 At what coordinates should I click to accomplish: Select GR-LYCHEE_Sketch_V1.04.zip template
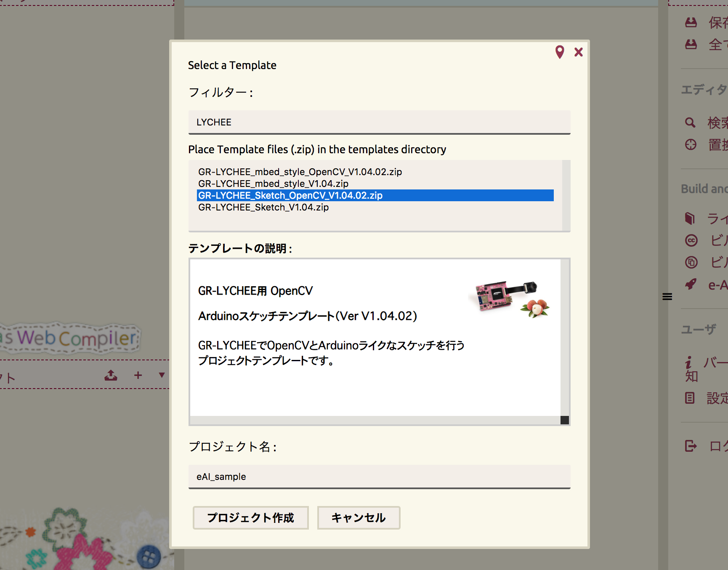pyautogui.click(x=375, y=207)
